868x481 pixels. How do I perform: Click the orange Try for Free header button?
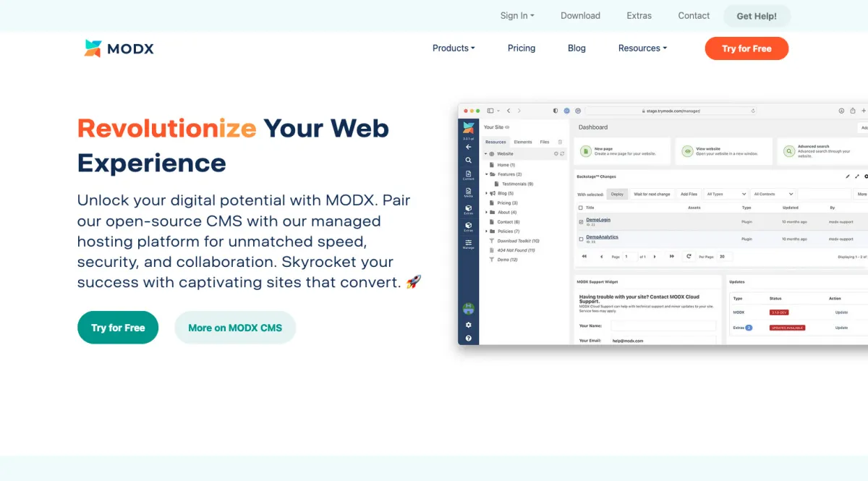(746, 48)
